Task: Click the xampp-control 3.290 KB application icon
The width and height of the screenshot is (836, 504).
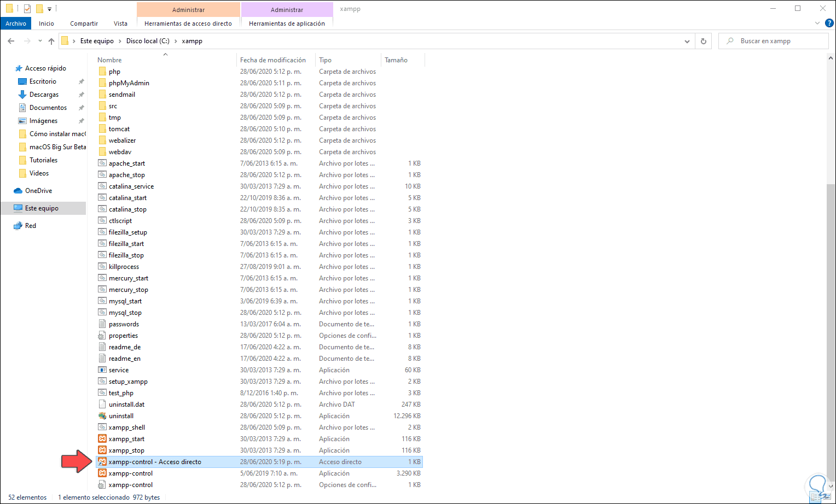Action: pos(102,473)
